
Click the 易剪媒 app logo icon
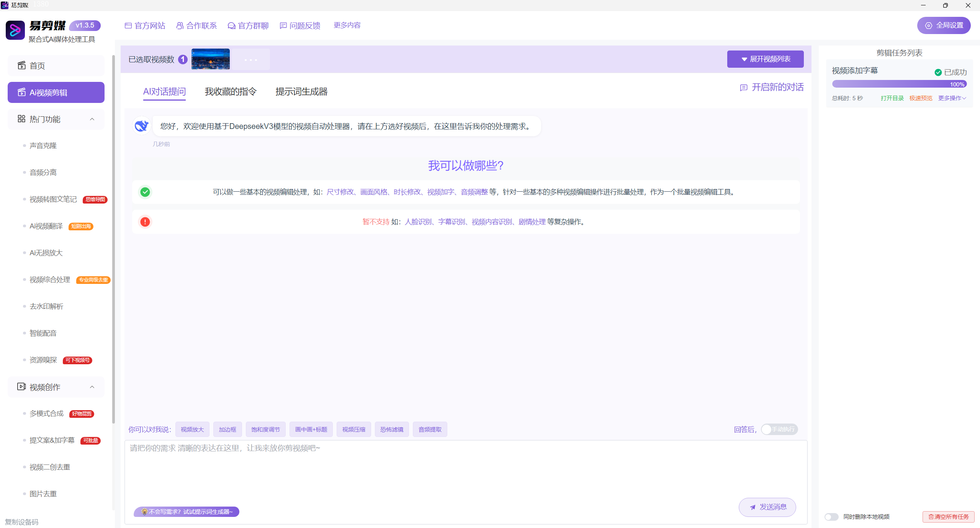(x=15, y=30)
